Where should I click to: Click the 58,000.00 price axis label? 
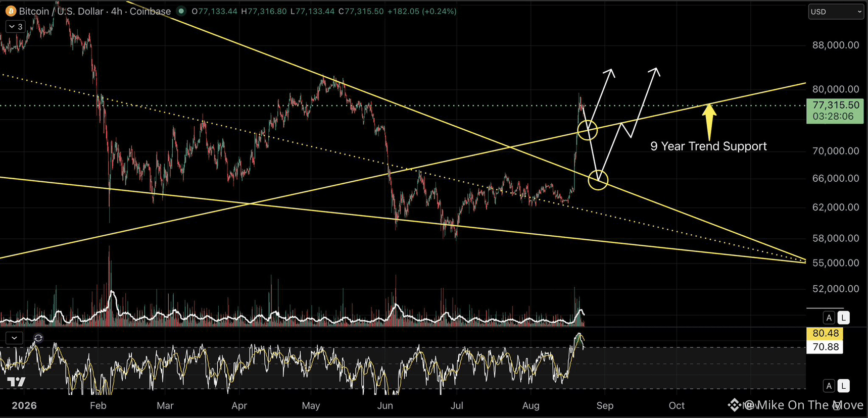point(836,238)
